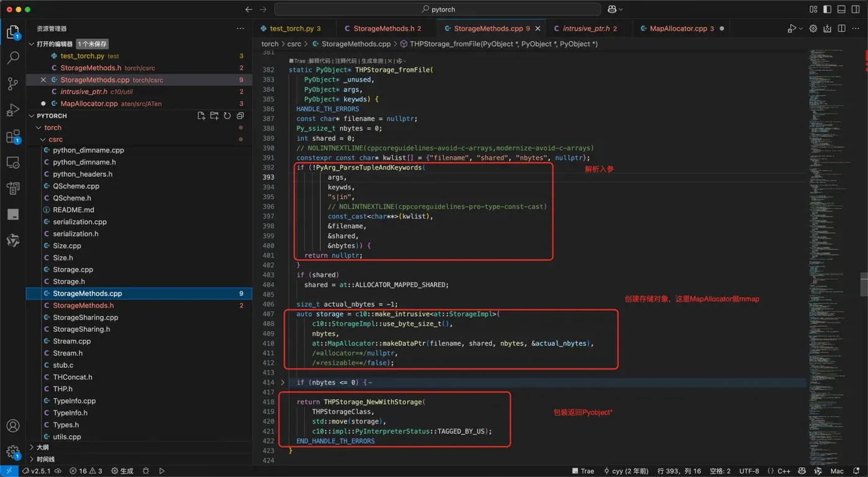868x477 pixels.
Task: Click the language mode C++ in status bar
Action: pyautogui.click(x=784, y=471)
